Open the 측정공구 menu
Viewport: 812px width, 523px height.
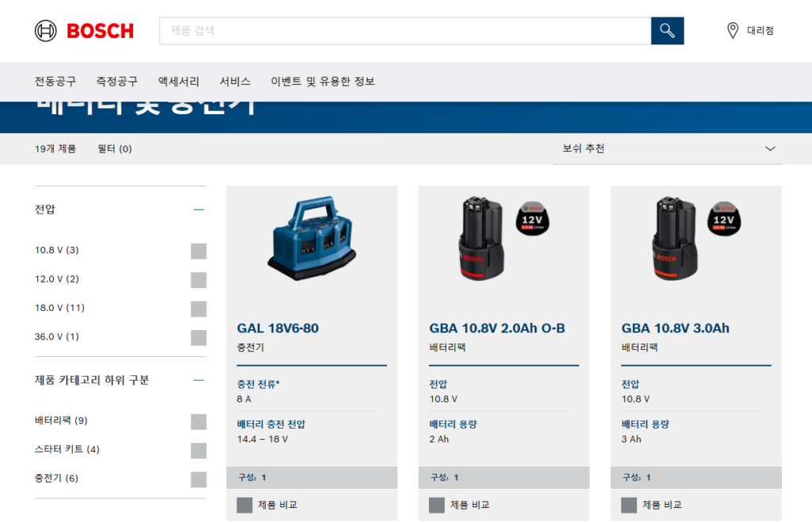(117, 82)
